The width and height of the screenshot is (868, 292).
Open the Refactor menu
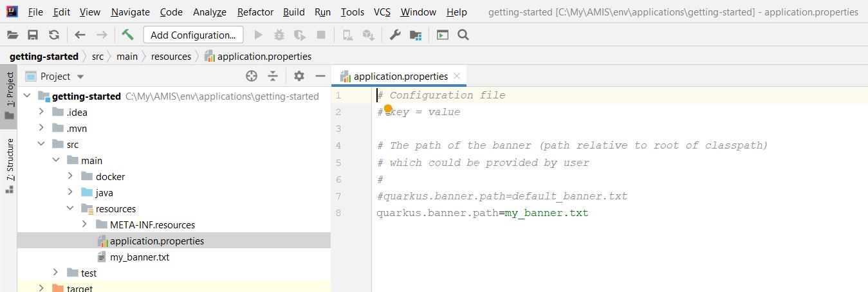click(255, 12)
